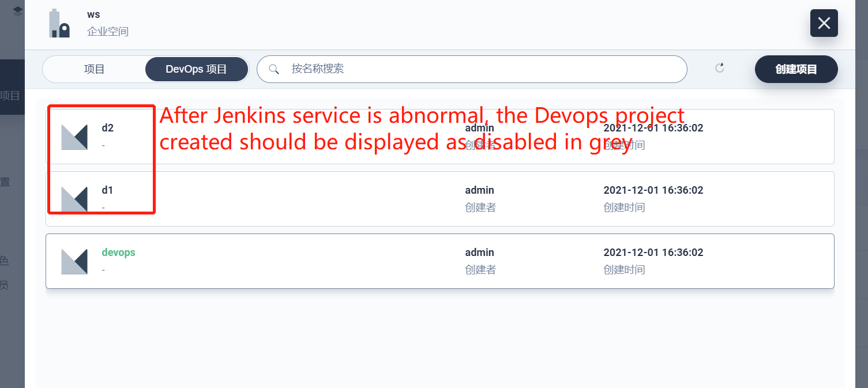
Task: Click the d1 DevOps project logo icon
Action: pyautogui.click(x=75, y=199)
